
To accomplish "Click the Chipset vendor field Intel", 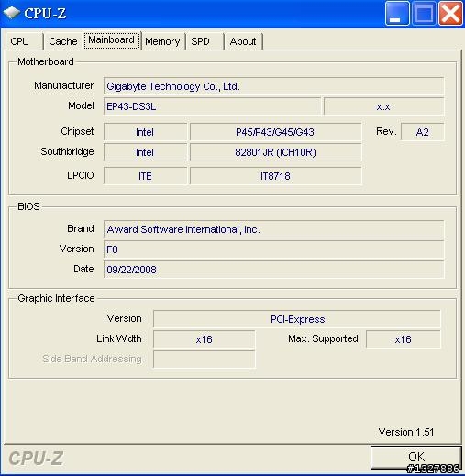I will click(x=145, y=132).
